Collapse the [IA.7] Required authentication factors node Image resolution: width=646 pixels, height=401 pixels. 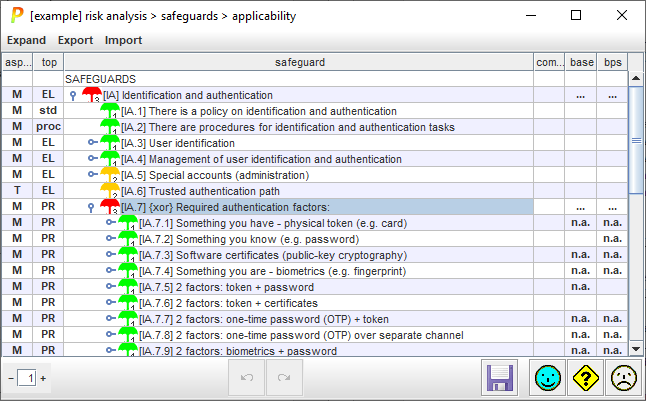91,207
